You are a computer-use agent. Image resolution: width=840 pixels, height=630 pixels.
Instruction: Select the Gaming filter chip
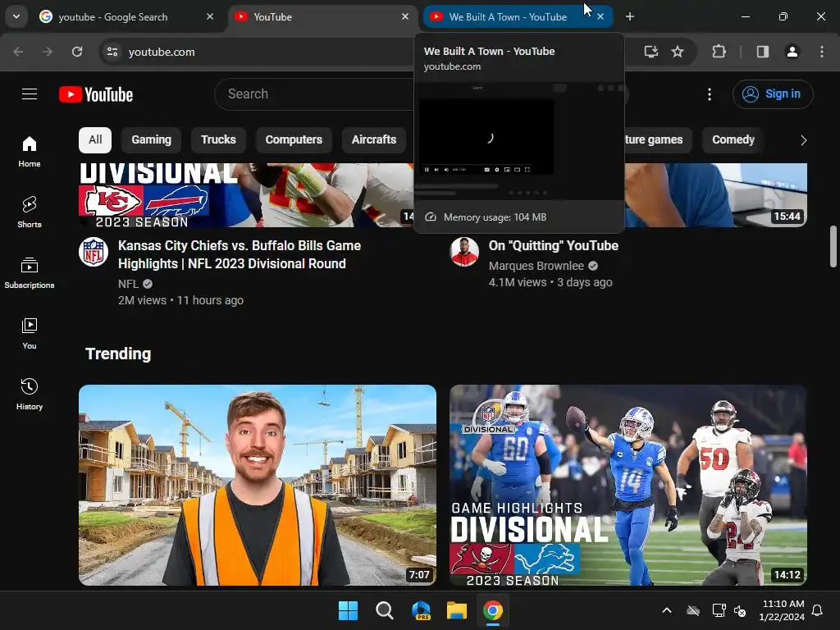[152, 139]
